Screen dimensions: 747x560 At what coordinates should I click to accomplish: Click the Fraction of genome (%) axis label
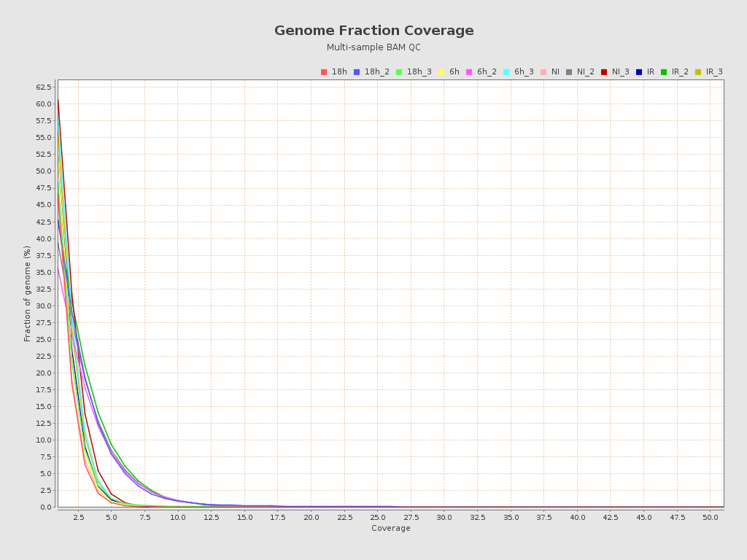tap(28, 293)
